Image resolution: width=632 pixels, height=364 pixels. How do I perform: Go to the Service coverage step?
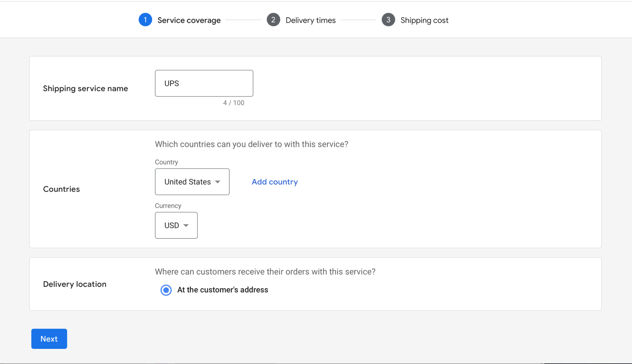tap(189, 20)
